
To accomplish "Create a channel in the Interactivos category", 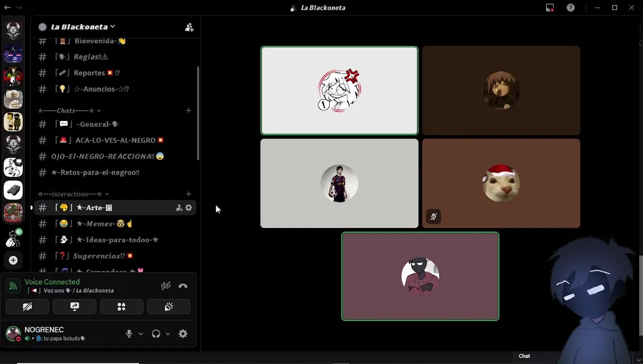I will tap(189, 194).
